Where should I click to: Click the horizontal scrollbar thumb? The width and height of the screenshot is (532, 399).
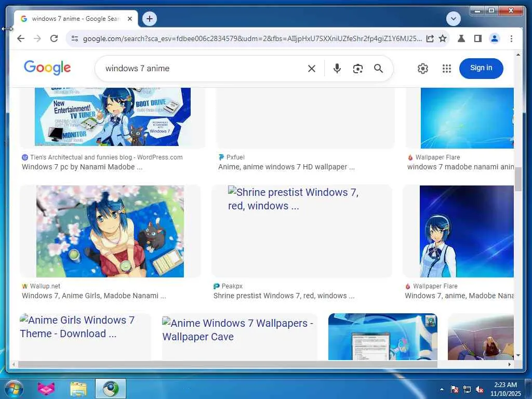click(x=228, y=364)
